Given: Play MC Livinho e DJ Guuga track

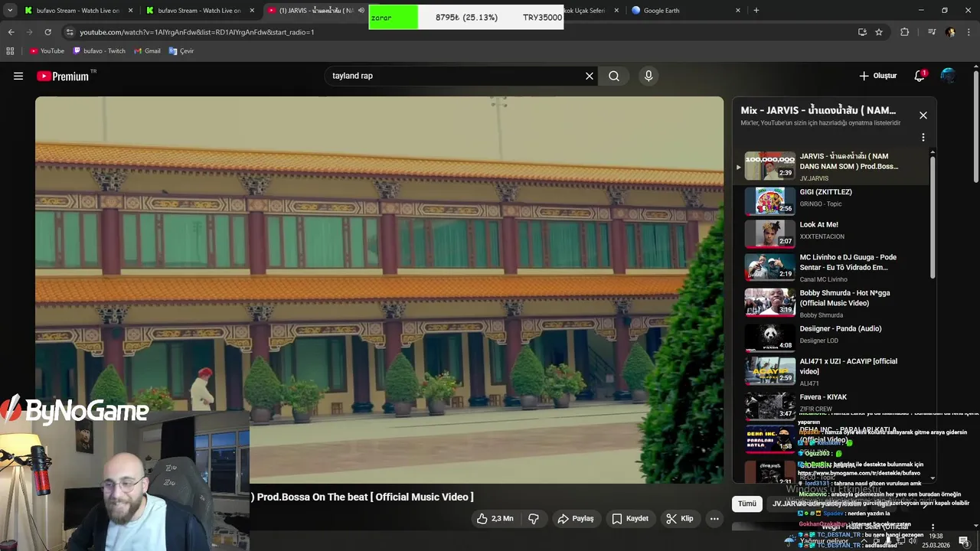Looking at the screenshot, I should pos(832,267).
